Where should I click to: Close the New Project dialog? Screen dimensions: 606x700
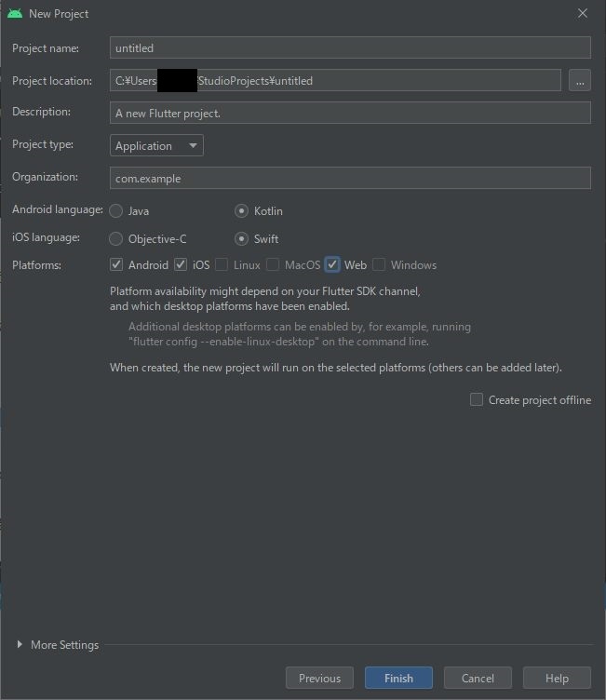pos(583,13)
